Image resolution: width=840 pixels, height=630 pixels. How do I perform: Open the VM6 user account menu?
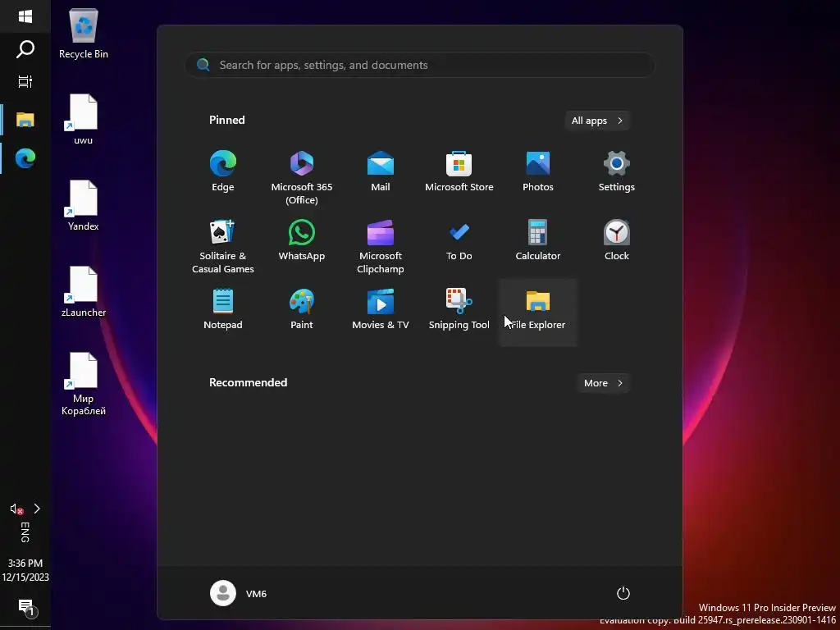239,594
